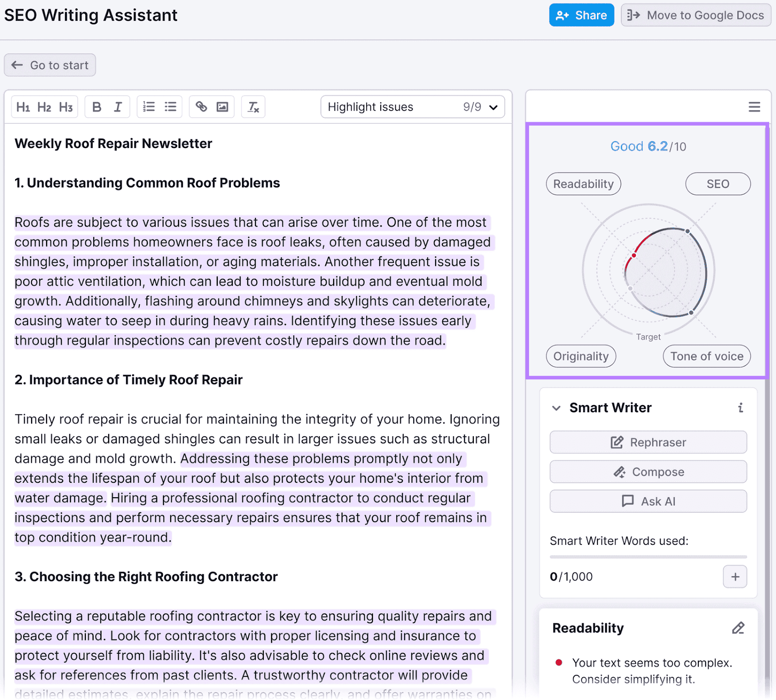Clear formatting with the Tx icon
776x700 pixels.
[x=253, y=107]
